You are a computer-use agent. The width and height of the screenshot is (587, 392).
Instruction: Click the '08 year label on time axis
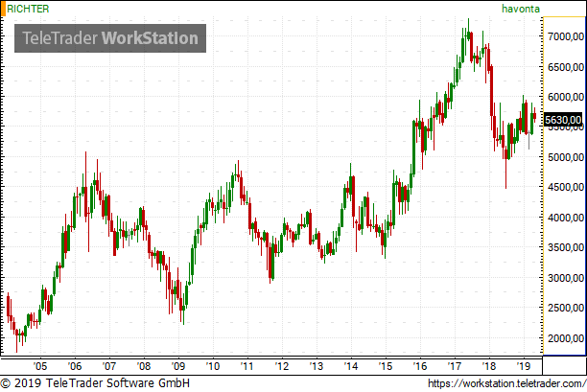pos(144,366)
